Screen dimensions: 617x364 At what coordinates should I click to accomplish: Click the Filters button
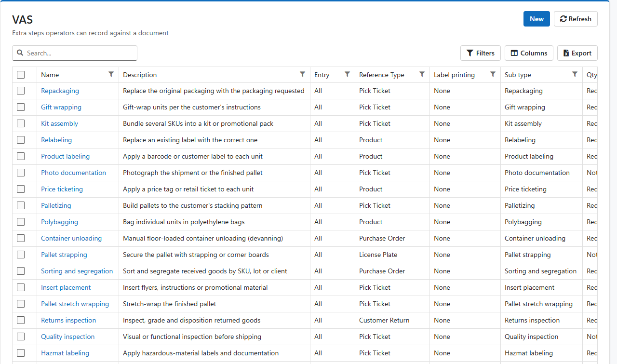[481, 53]
